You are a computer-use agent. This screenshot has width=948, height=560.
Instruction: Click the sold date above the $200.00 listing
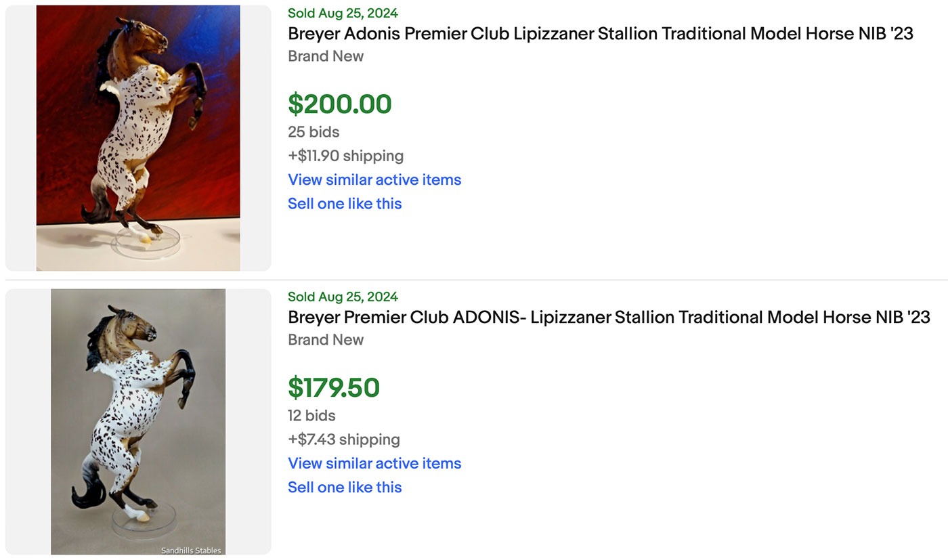click(343, 13)
